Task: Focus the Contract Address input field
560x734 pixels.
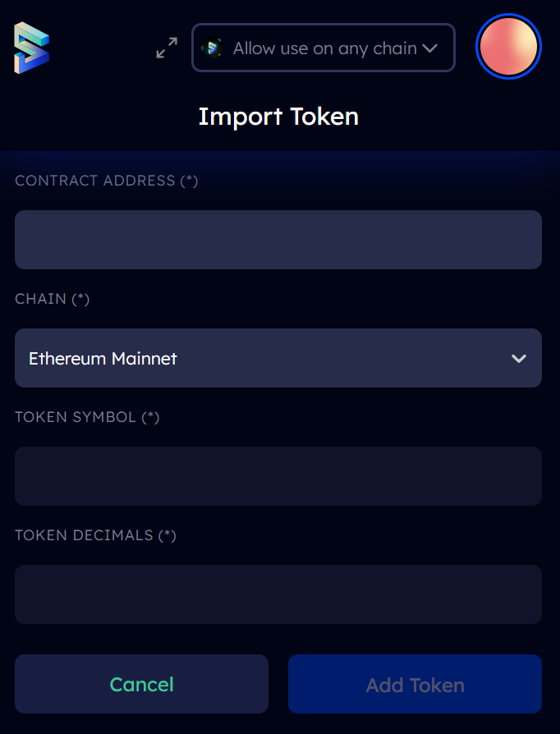Action: (278, 240)
